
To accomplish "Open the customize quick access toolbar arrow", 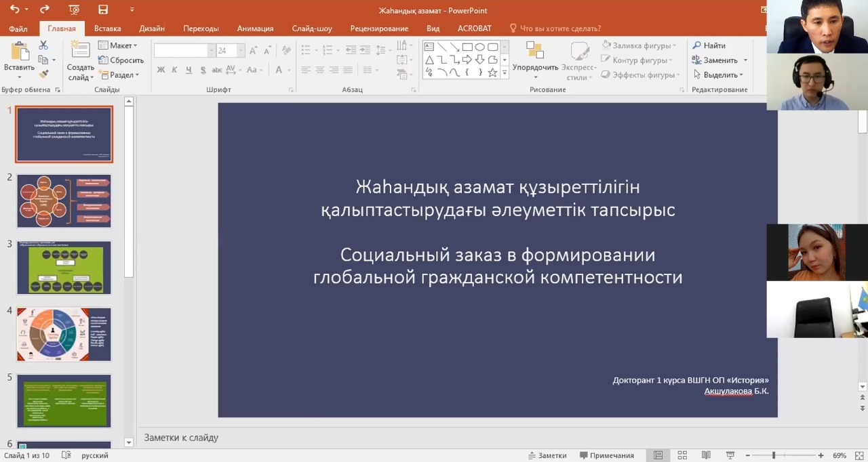I will point(132,9).
